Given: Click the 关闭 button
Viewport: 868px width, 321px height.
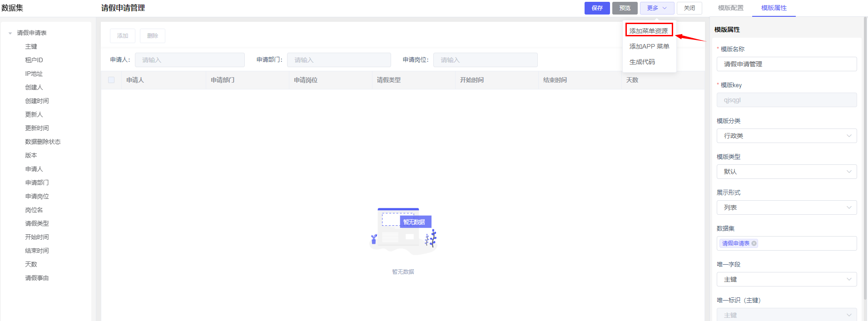Looking at the screenshot, I should (x=689, y=8).
